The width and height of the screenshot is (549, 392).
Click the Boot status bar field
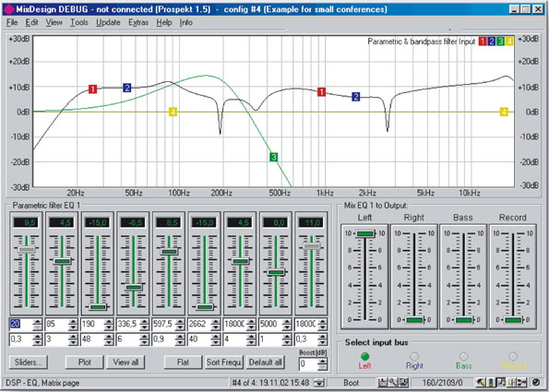(352, 383)
